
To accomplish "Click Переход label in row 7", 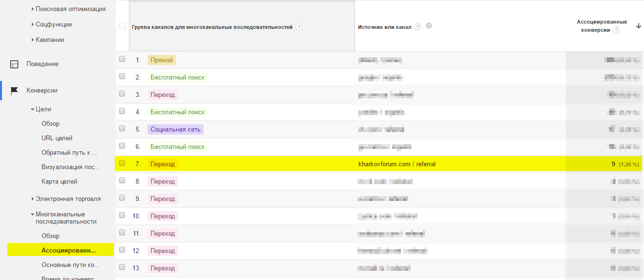I will (x=163, y=164).
